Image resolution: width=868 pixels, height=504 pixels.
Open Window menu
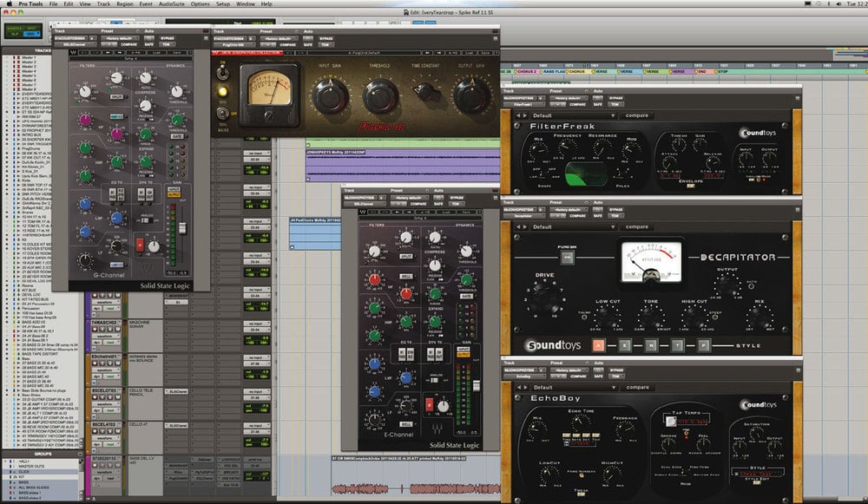click(x=246, y=3)
